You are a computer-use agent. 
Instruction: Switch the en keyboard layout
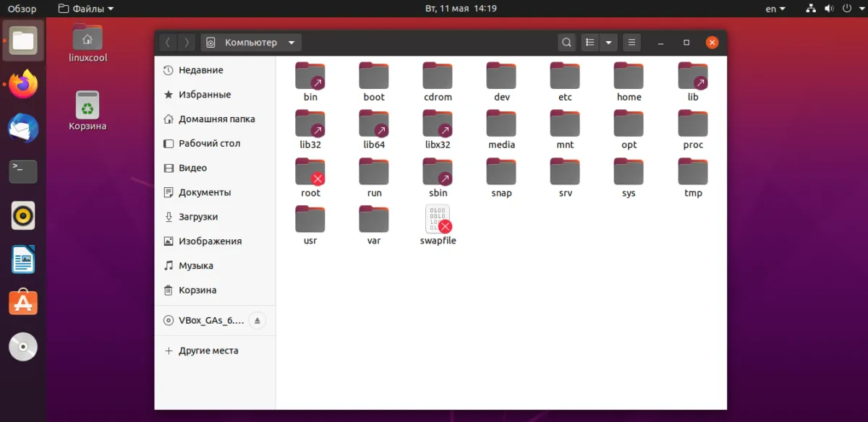(x=775, y=9)
